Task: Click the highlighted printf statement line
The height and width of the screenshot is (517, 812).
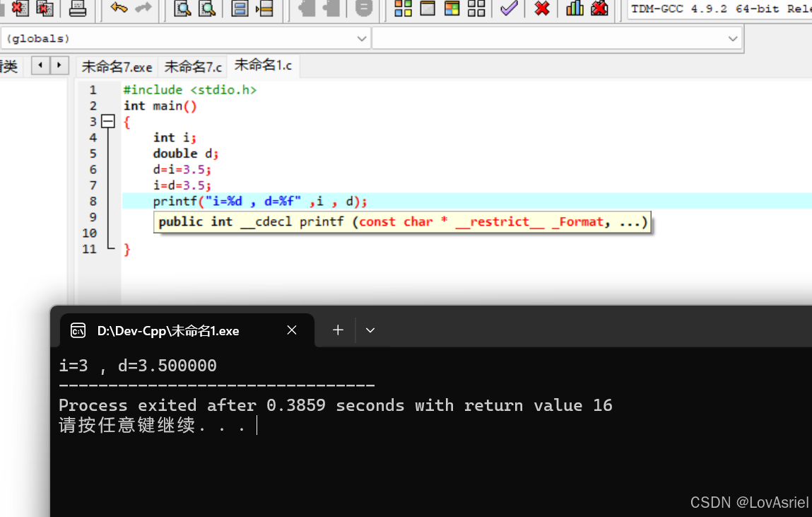Action: pyautogui.click(x=467, y=201)
